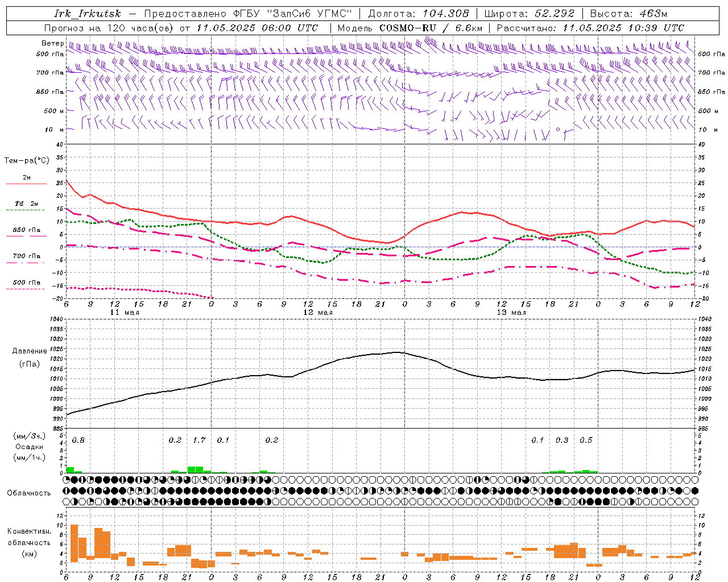728x582 pixels.
Task: Click the 11 мая date label
Action: pyautogui.click(x=125, y=313)
